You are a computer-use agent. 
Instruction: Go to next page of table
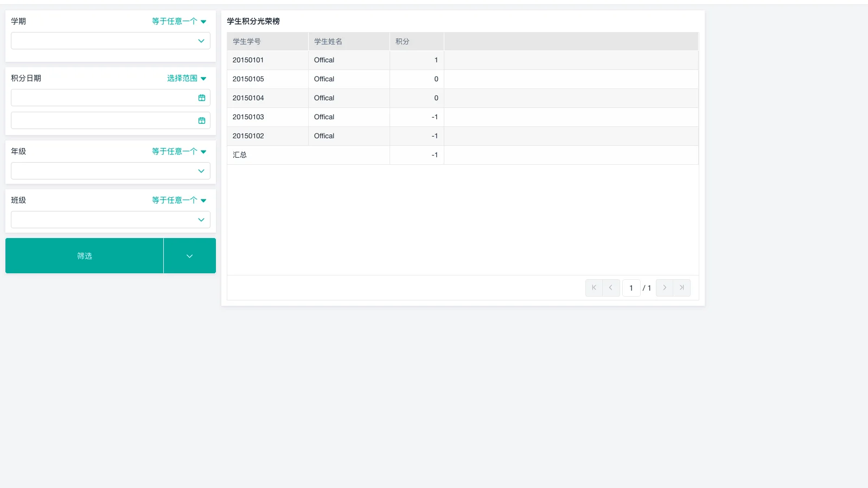coord(665,288)
